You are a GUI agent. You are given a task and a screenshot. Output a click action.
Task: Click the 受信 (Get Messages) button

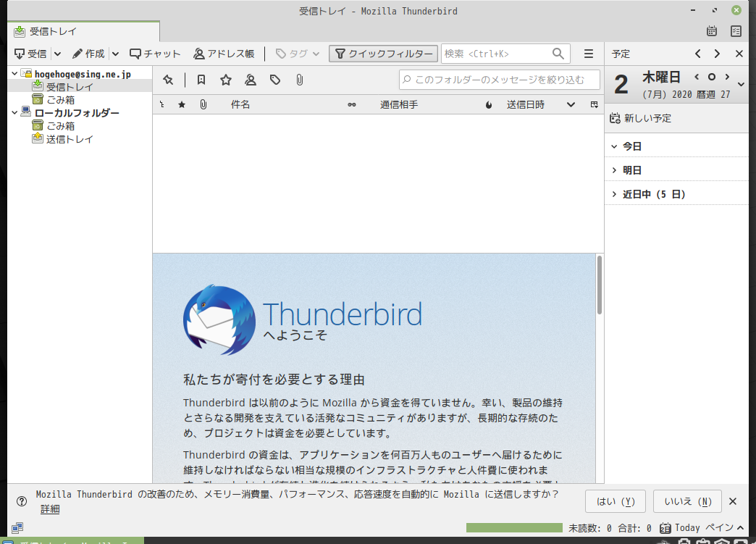[x=30, y=54]
